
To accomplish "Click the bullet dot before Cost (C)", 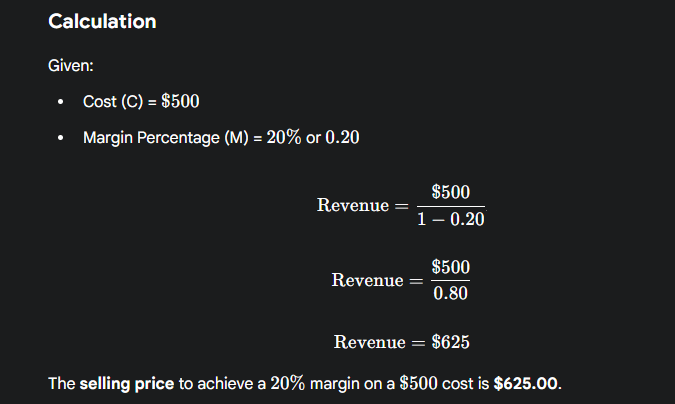I will (x=62, y=103).
